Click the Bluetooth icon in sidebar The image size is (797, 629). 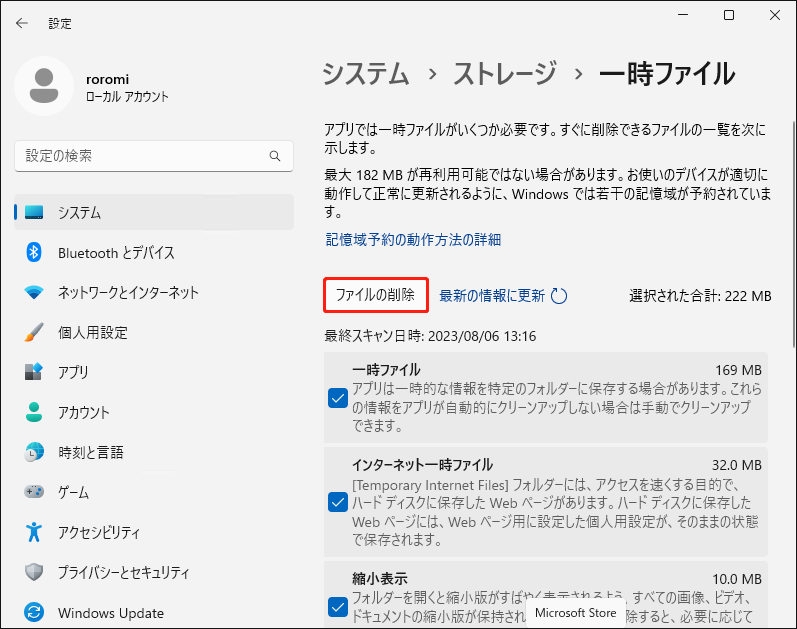[34, 252]
